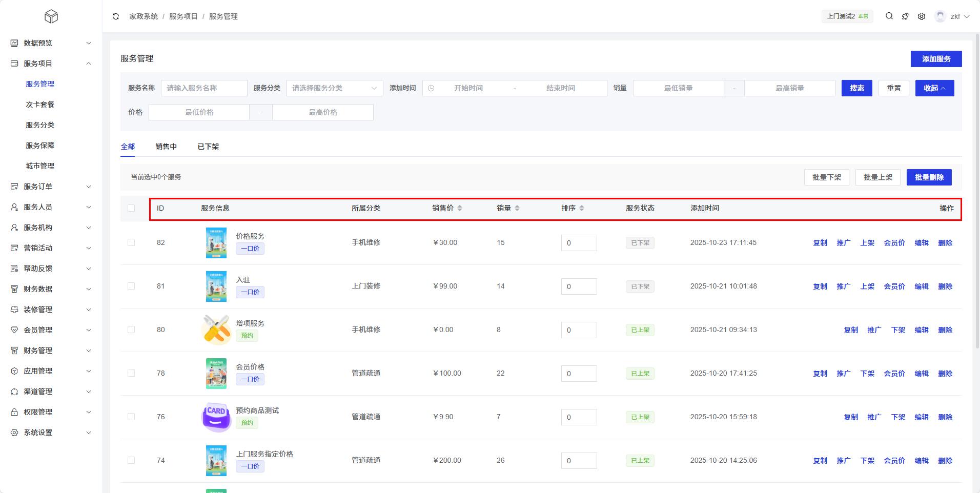Open 服务分类 in sidebar menu
Image resolution: width=980 pixels, height=493 pixels.
tap(40, 125)
